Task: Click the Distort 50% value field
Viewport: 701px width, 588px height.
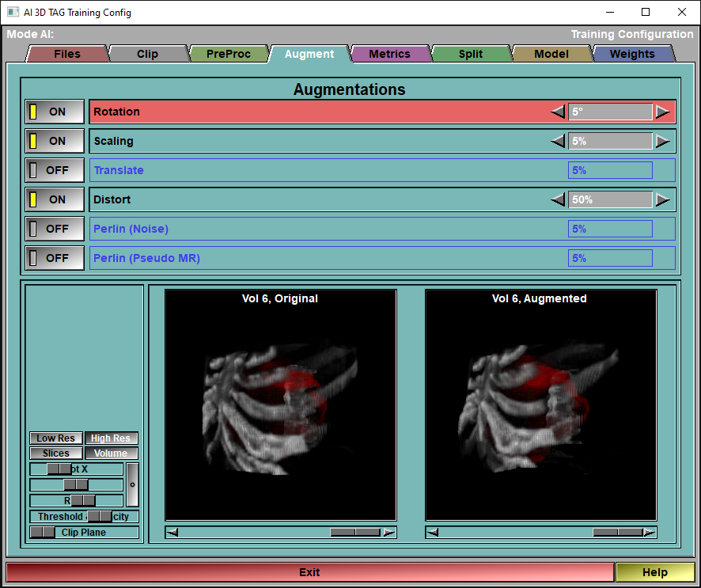Action: click(x=610, y=199)
